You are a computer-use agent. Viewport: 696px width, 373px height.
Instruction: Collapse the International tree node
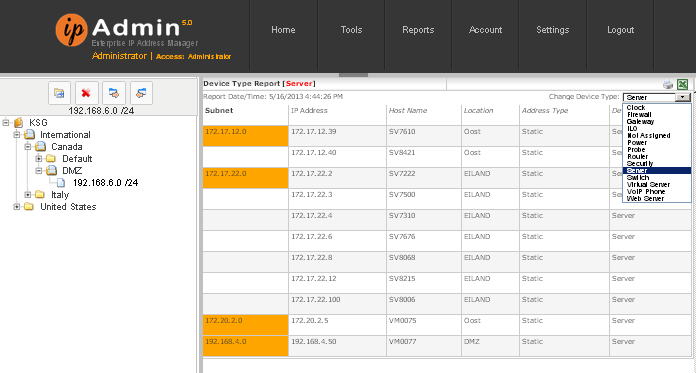(x=16, y=135)
